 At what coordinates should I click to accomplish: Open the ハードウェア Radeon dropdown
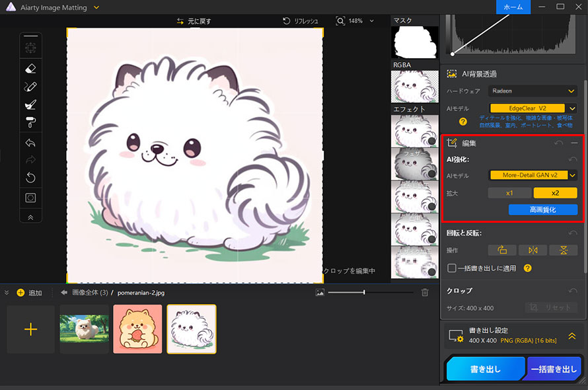(x=533, y=91)
